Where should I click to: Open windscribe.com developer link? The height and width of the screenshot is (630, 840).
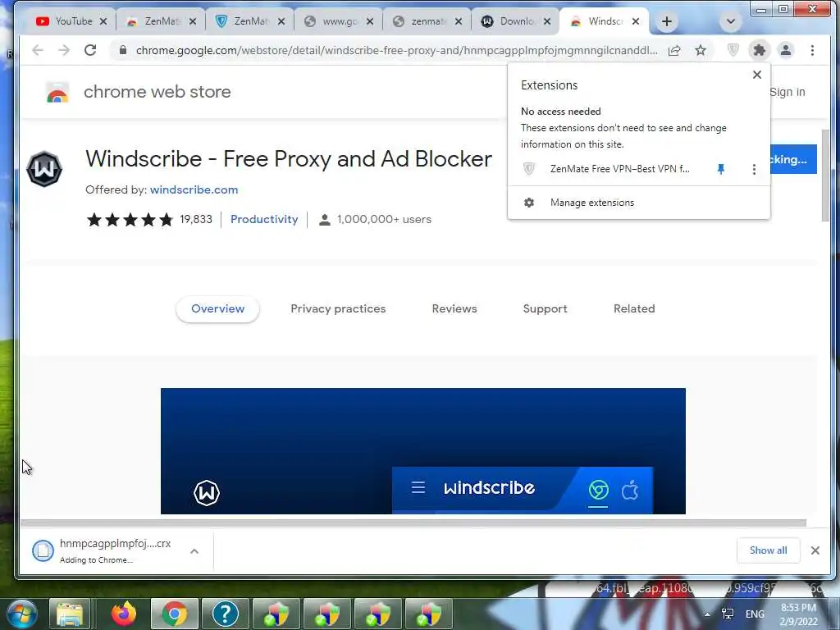194,189
